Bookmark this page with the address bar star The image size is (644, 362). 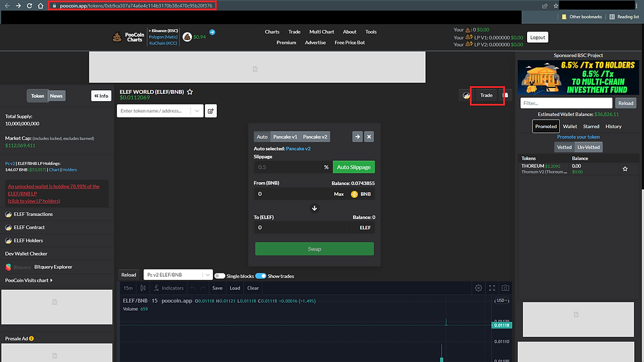(x=556, y=6)
